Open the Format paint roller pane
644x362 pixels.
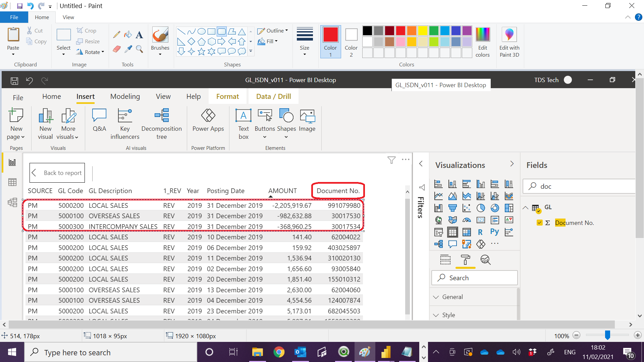point(465,260)
